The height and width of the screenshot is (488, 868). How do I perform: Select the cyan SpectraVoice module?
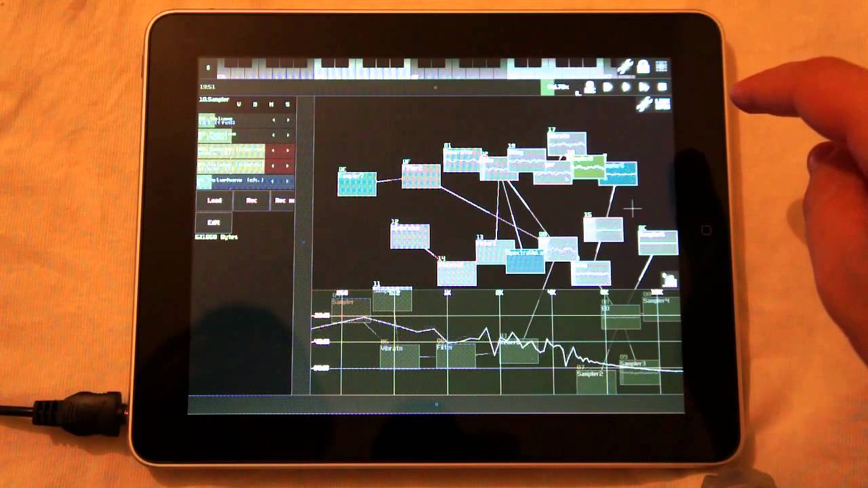click(525, 261)
